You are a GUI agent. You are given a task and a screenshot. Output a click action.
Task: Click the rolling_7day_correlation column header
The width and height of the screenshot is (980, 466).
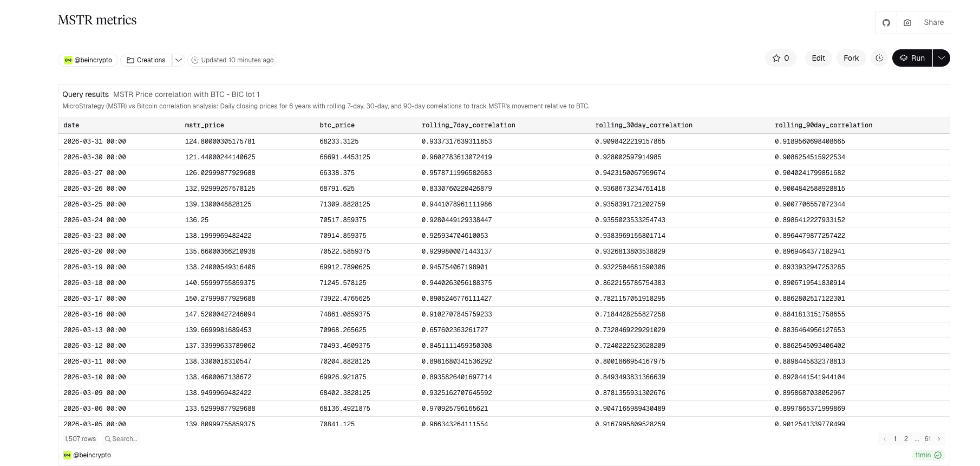click(468, 125)
